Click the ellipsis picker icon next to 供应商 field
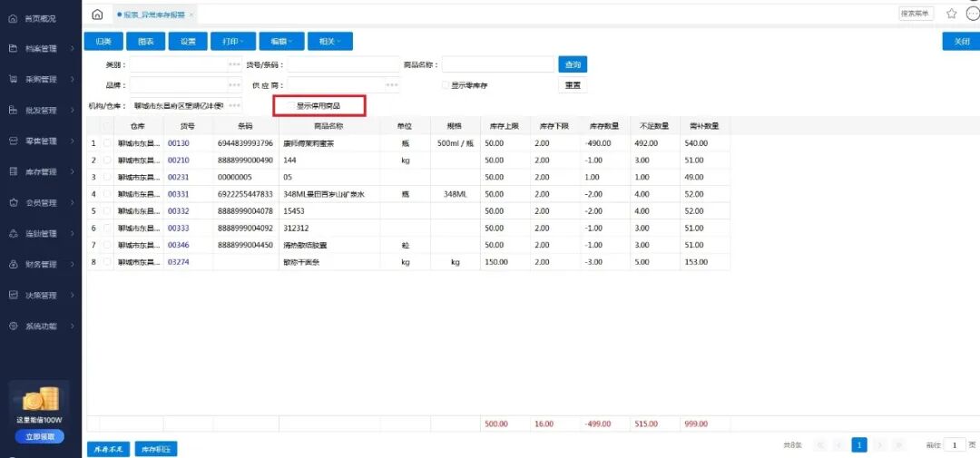This screenshot has width=980, height=458. (392, 85)
